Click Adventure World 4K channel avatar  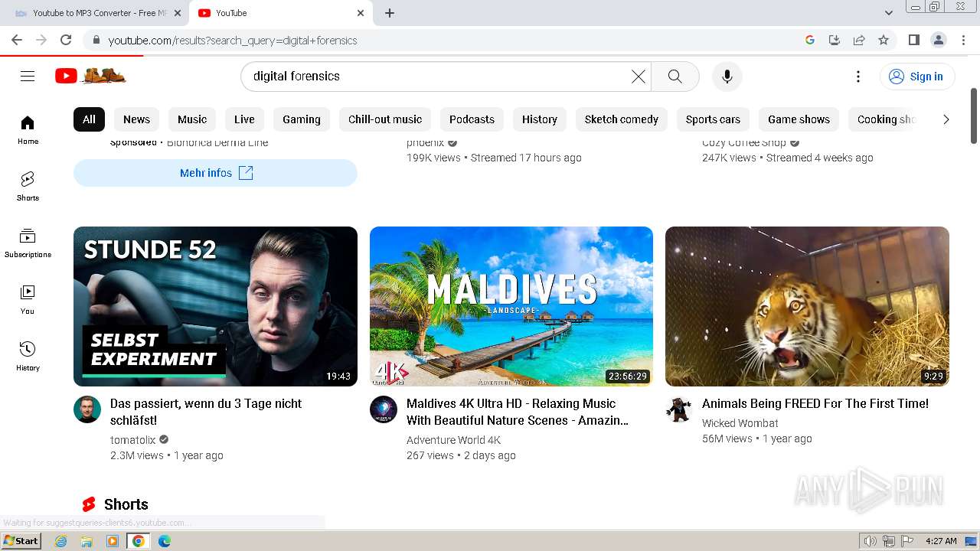click(384, 409)
